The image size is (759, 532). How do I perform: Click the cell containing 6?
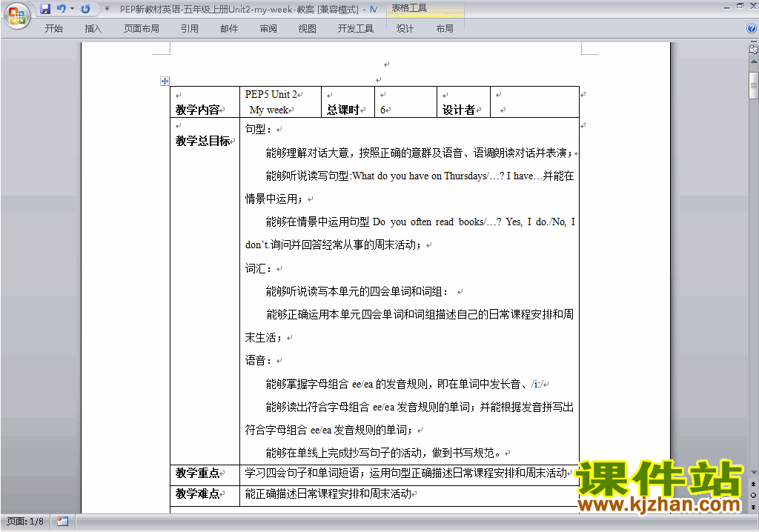(x=405, y=102)
